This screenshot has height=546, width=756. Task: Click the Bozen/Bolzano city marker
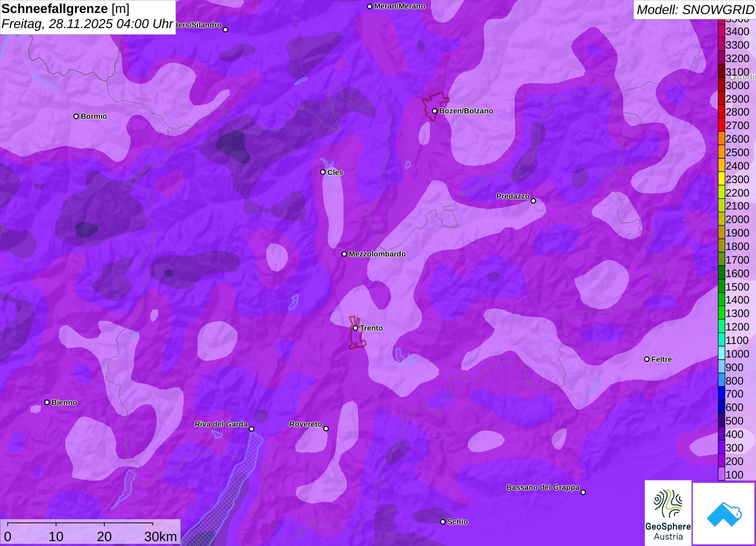(434, 111)
